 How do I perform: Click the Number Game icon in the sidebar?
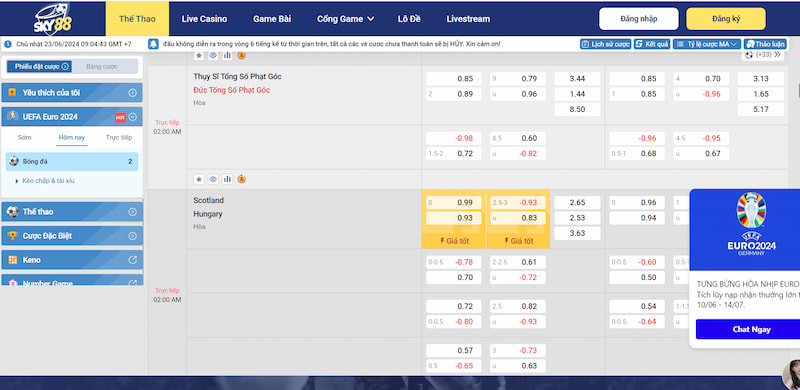(13, 282)
